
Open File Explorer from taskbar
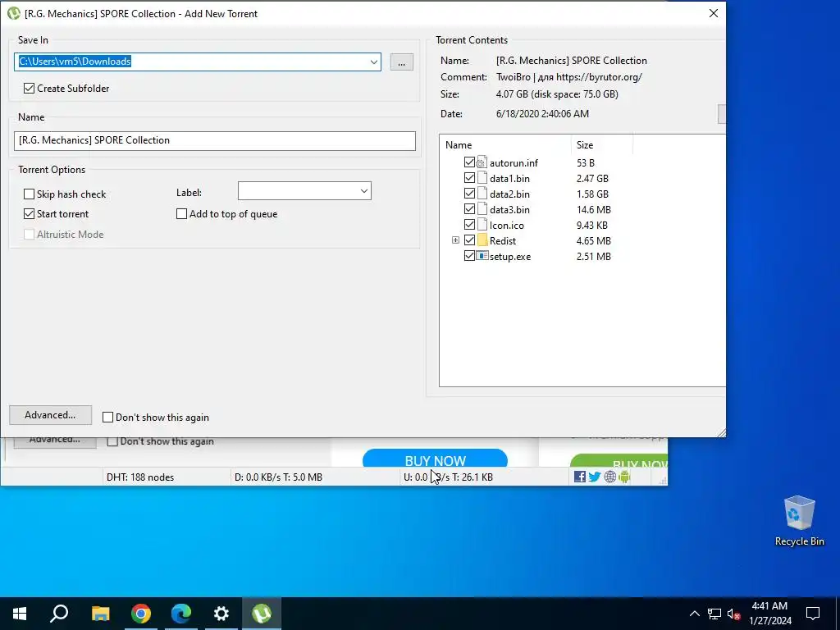(100, 614)
